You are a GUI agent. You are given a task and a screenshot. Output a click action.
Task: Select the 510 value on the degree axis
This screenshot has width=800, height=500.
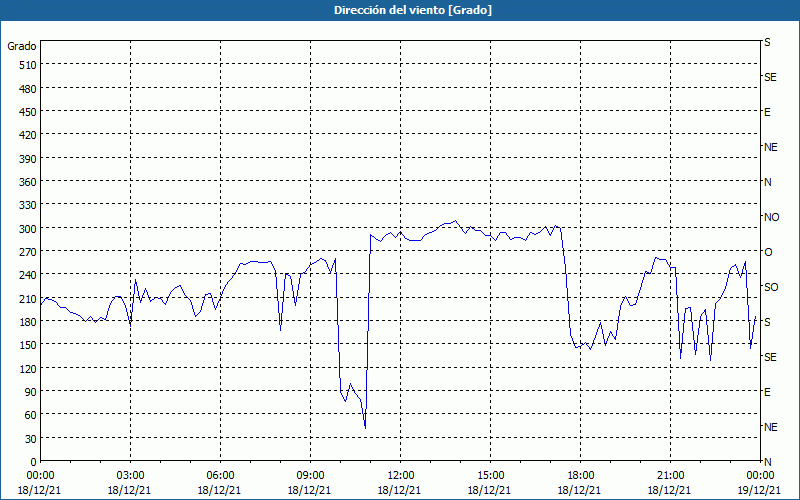pyautogui.click(x=28, y=65)
